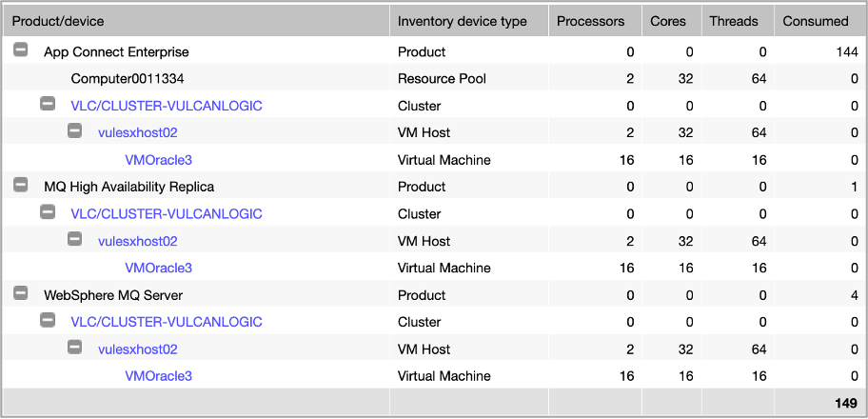The width and height of the screenshot is (868, 419).
Task: Sort by the Inventory device type header
Action: (469, 21)
